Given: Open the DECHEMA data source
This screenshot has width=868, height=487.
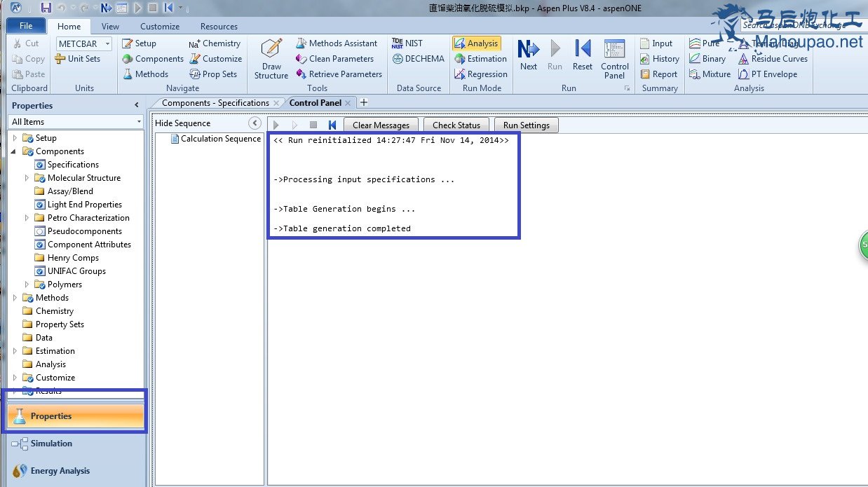Looking at the screenshot, I should pos(418,59).
